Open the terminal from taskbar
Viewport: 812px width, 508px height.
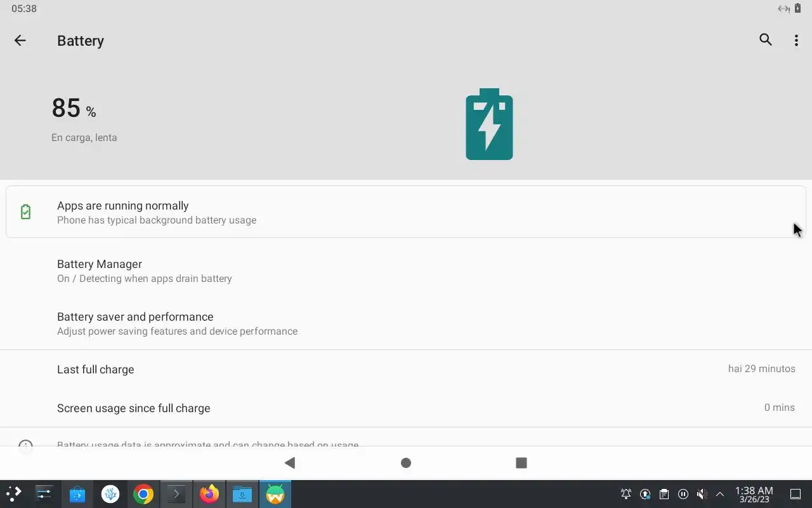point(176,493)
